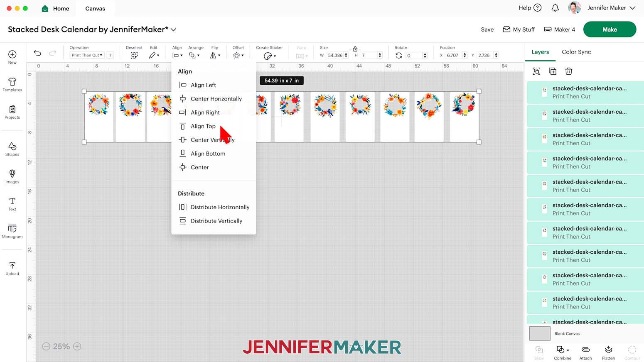Choose Distribute Horizontally
The image size is (644, 362).
(x=214, y=207)
